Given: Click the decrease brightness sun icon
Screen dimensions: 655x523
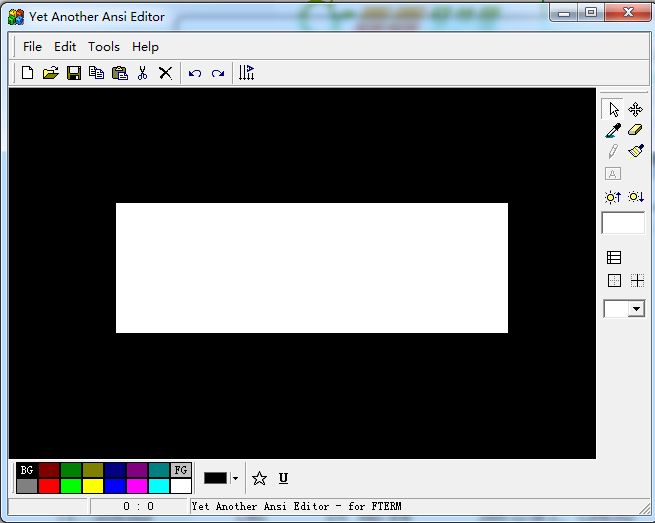Looking at the screenshot, I should coord(636,197).
